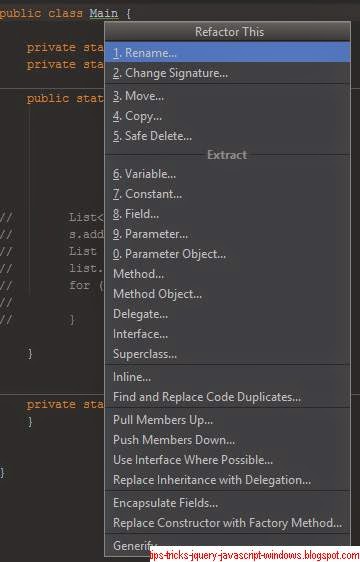Select Encapsulate Fields... option
Screen dimensions: 360x562
pos(227,503)
